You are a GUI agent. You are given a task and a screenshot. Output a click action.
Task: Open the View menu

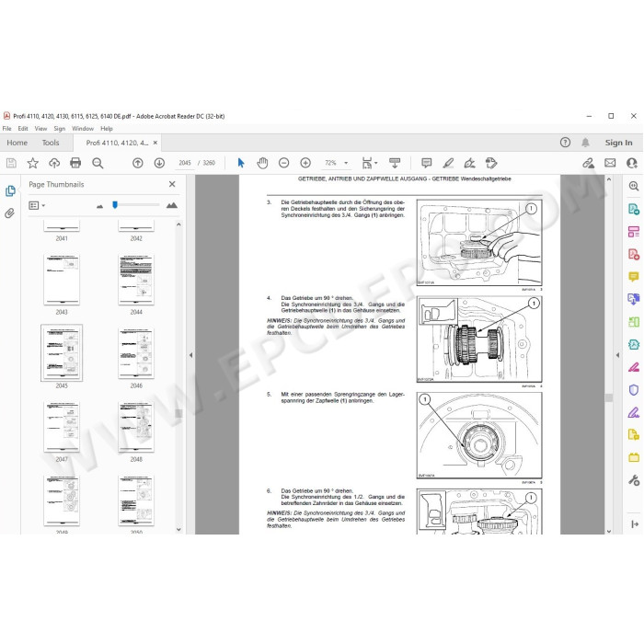coord(40,129)
